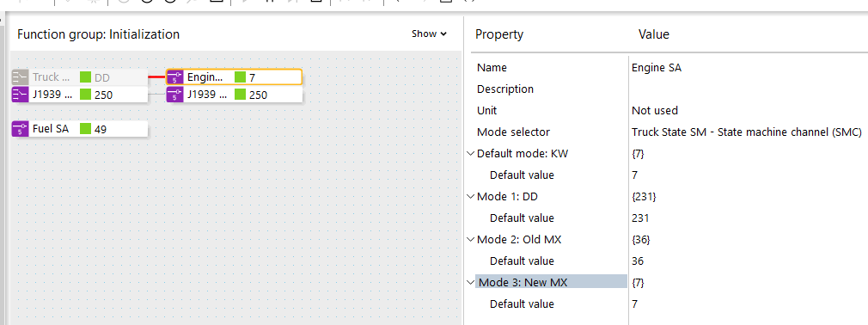Select the Mode 3: New MX row label

pyautogui.click(x=523, y=282)
